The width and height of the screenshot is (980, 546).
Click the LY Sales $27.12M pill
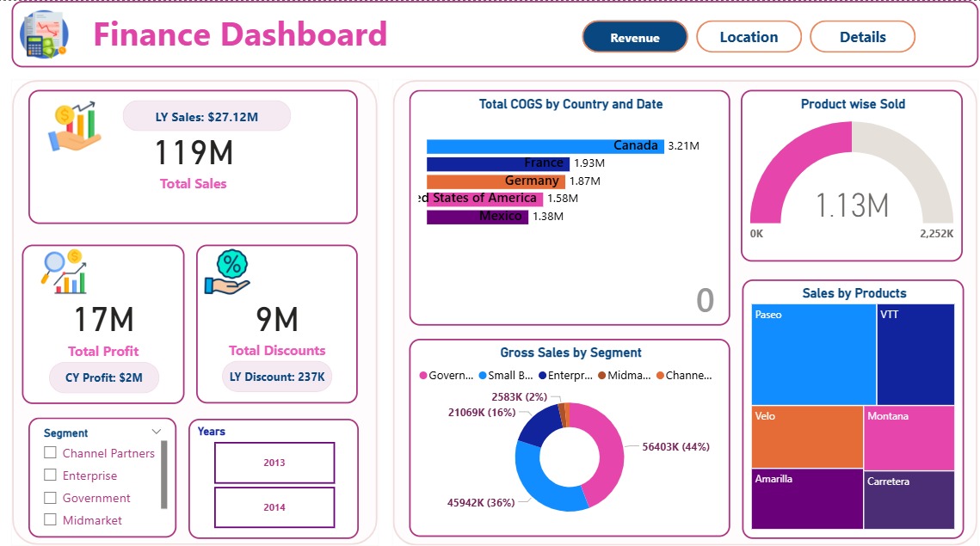pyautogui.click(x=208, y=115)
